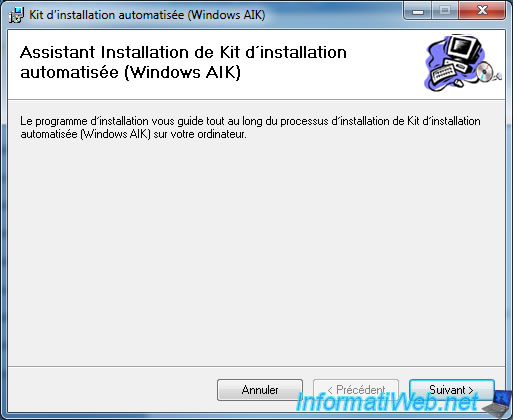Click the disabled Précédent button
Screen dimensions: 513x420
(x=356, y=390)
